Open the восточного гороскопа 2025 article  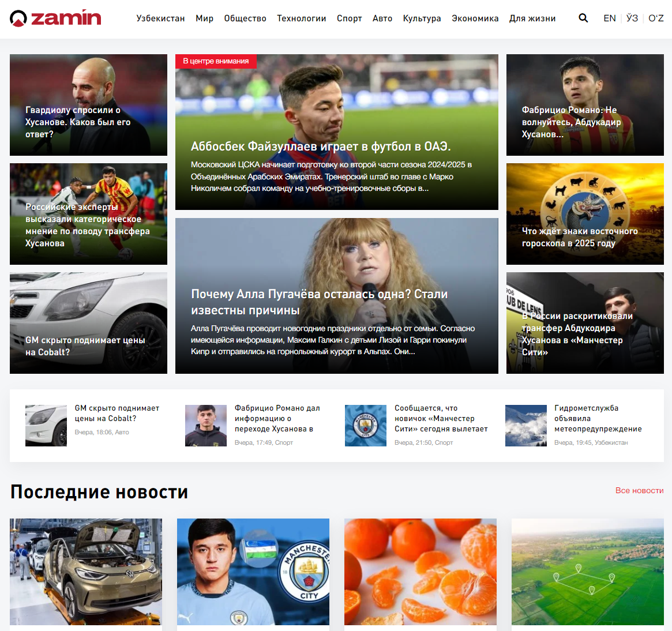coord(585,214)
